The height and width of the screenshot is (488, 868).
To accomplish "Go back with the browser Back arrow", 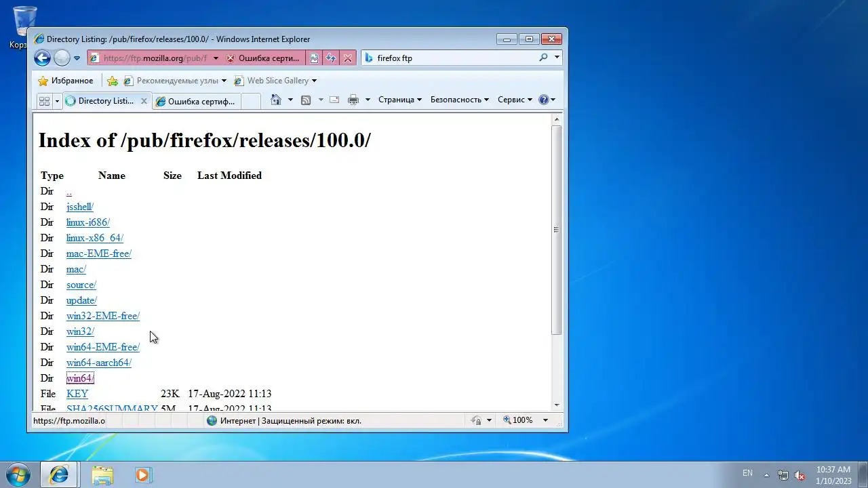I will coord(42,58).
